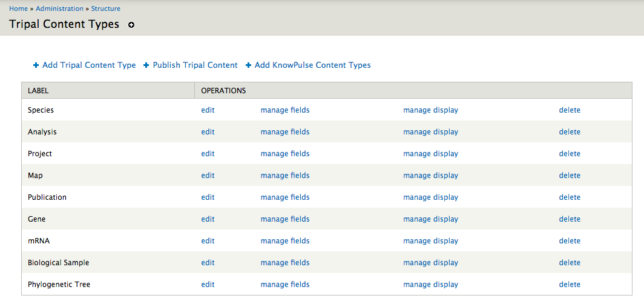Viewport: 644px width, 307px height.
Task: Click the Publication label cell
Action: (108, 197)
